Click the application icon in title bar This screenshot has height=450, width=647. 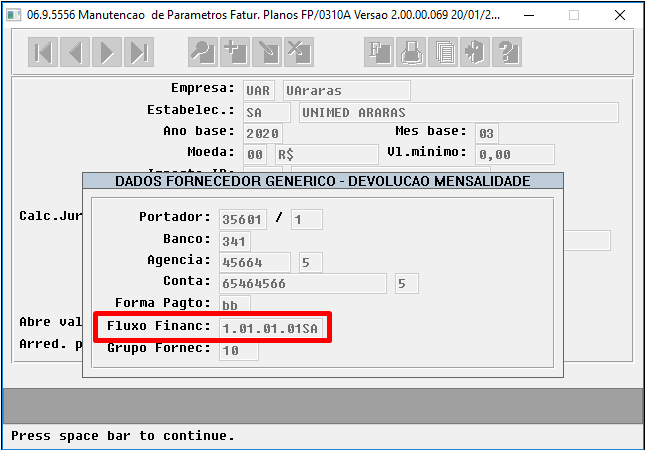coord(14,15)
